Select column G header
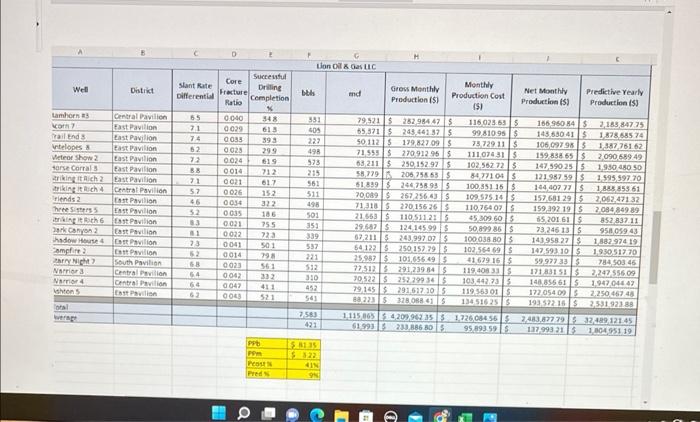This screenshot has width=700, height=422. (356, 56)
